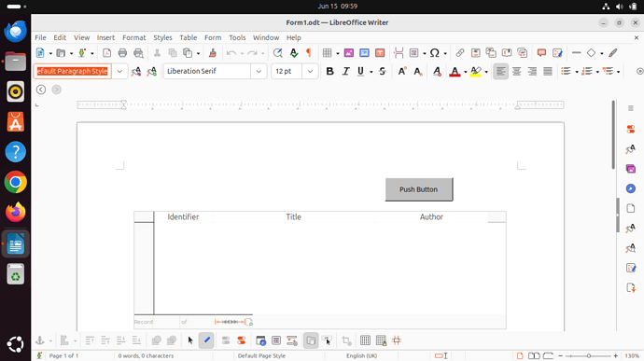Open the Form Navigator

click(260, 340)
